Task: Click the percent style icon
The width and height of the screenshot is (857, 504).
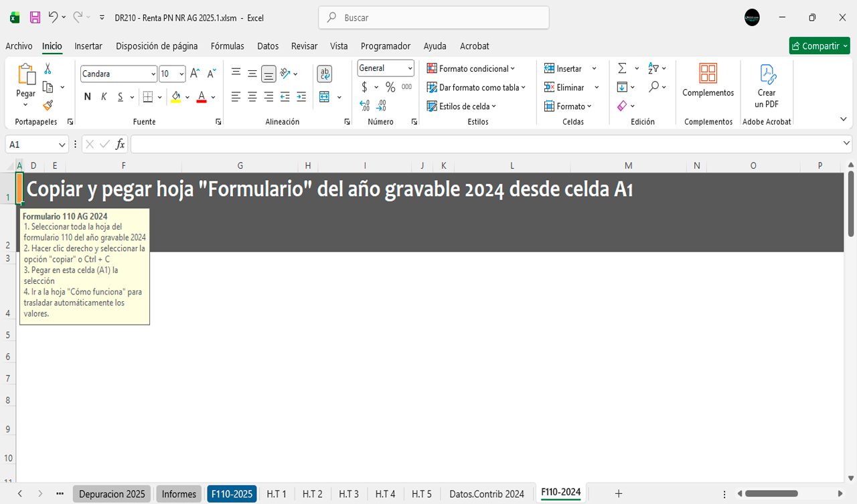Action: pos(390,87)
